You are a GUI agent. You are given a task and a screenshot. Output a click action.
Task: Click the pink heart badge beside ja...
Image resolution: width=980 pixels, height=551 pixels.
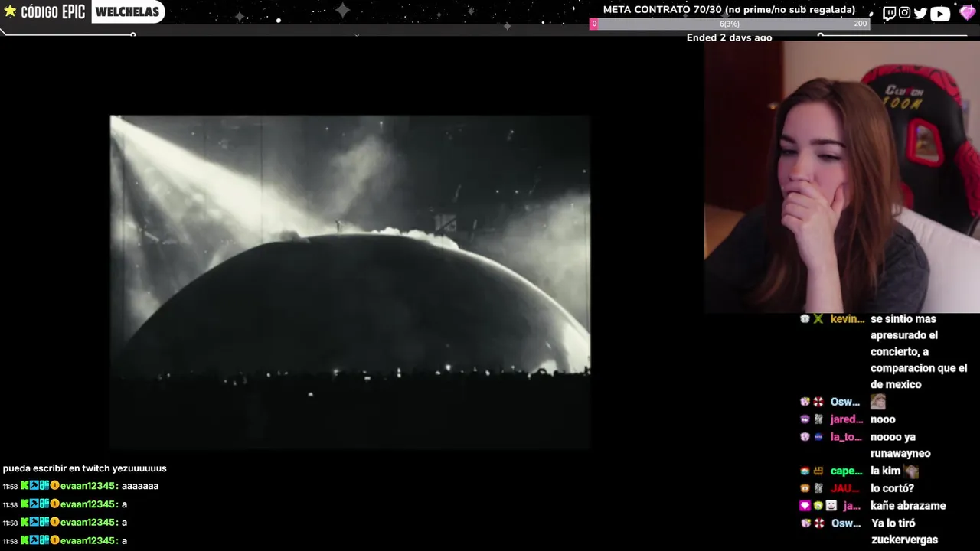click(805, 506)
